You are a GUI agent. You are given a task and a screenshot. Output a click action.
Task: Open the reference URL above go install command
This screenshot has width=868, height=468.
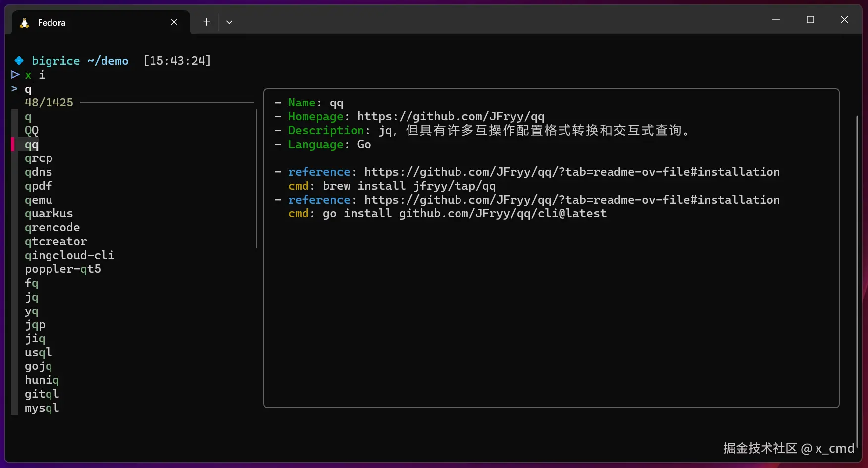pos(572,200)
